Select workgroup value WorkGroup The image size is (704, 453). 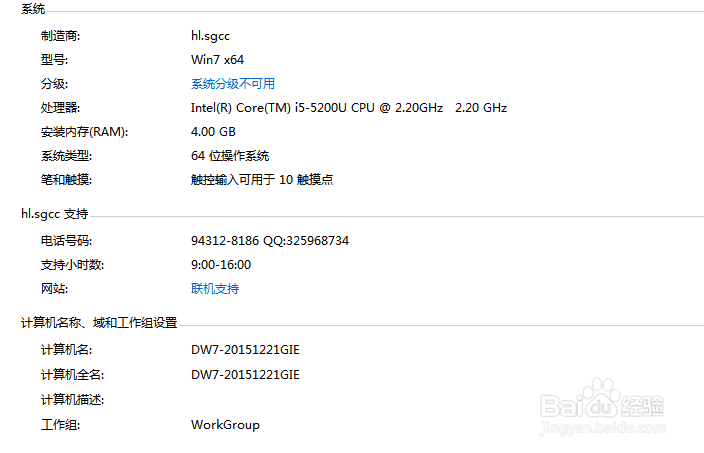coord(225,425)
